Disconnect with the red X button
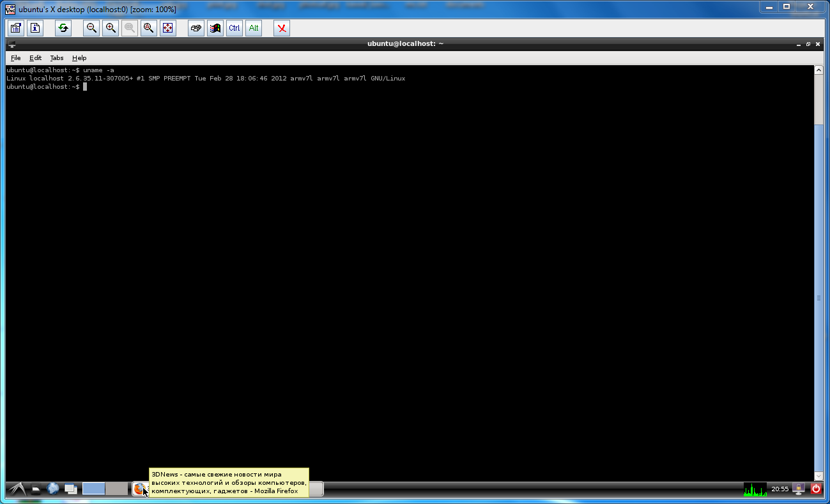The image size is (830, 504). [282, 28]
